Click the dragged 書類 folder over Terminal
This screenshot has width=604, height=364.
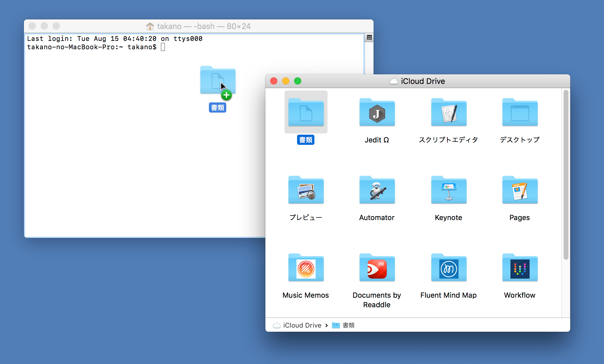point(218,80)
